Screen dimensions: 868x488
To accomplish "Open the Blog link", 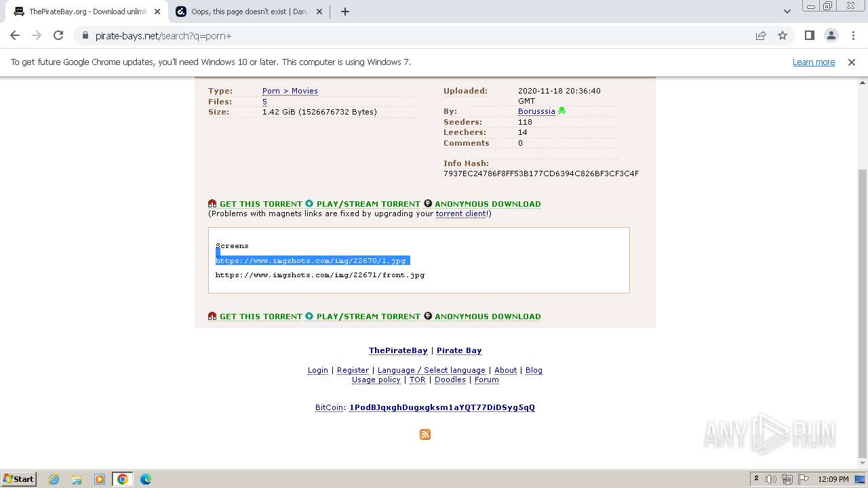I will [534, 370].
